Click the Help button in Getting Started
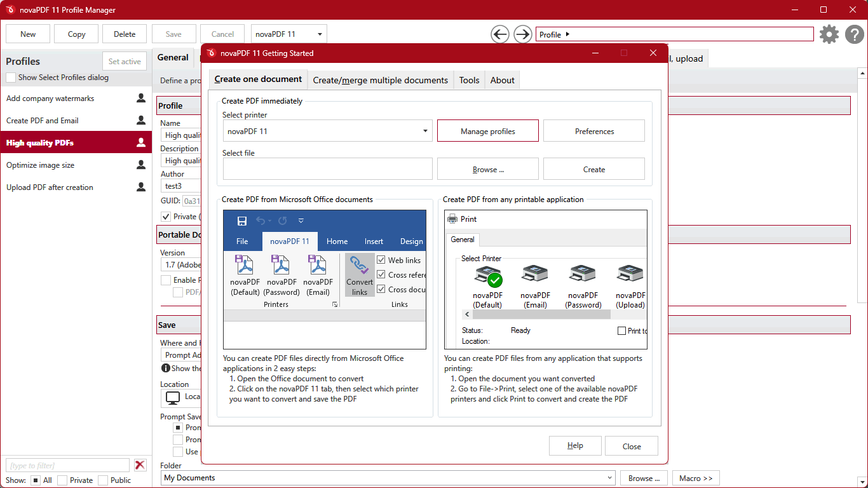868x488 pixels. [x=575, y=445]
